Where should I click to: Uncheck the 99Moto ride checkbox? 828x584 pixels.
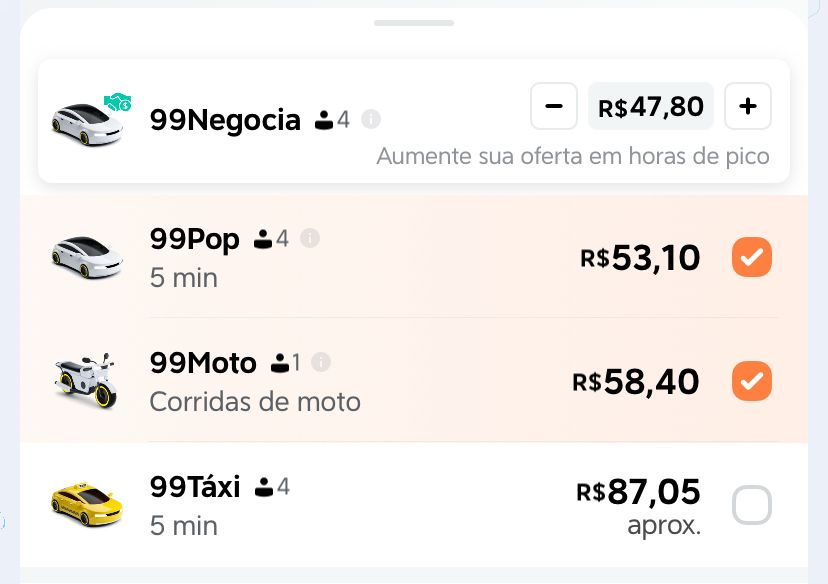752,381
